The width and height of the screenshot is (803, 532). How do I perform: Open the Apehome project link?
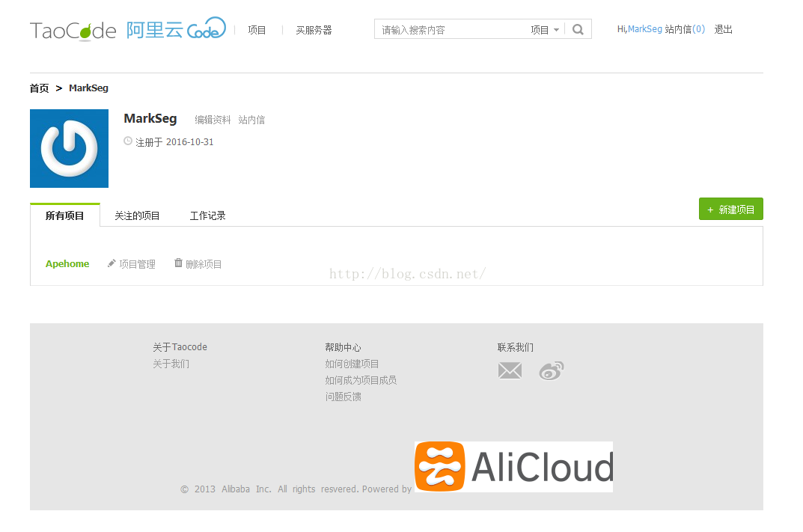point(67,263)
